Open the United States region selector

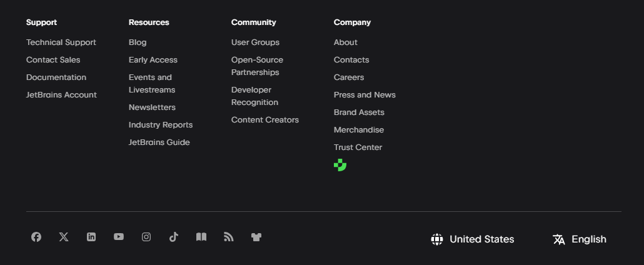[x=473, y=239]
